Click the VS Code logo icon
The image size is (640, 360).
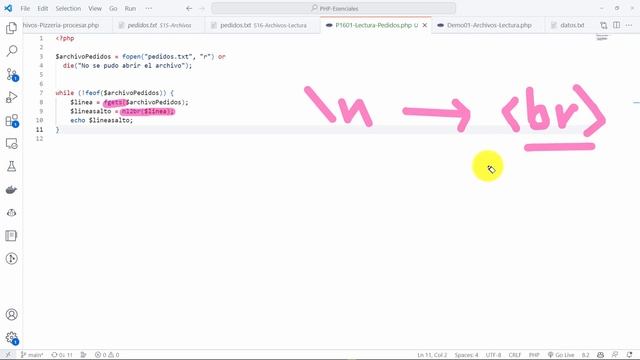tap(8, 8)
